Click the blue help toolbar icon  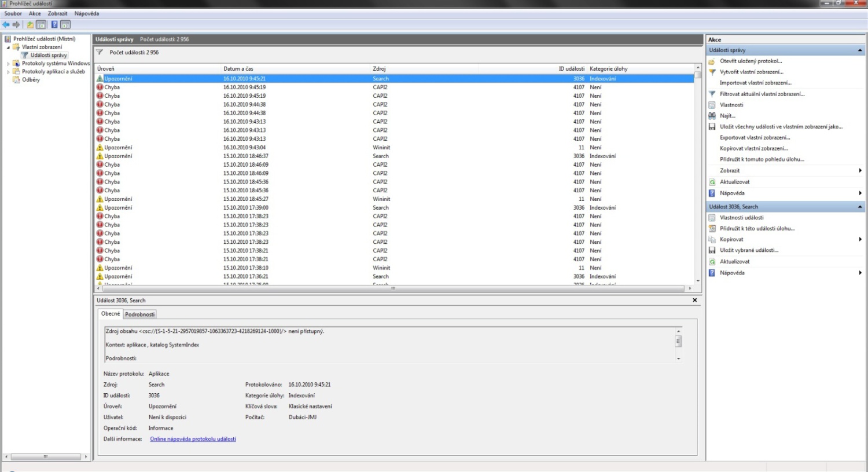54,24
